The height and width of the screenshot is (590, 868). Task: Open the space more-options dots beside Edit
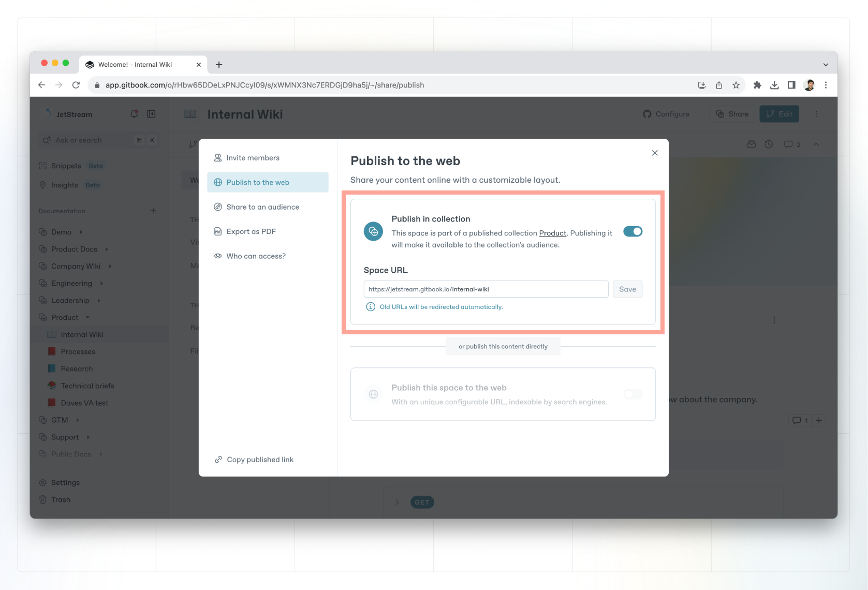(816, 114)
